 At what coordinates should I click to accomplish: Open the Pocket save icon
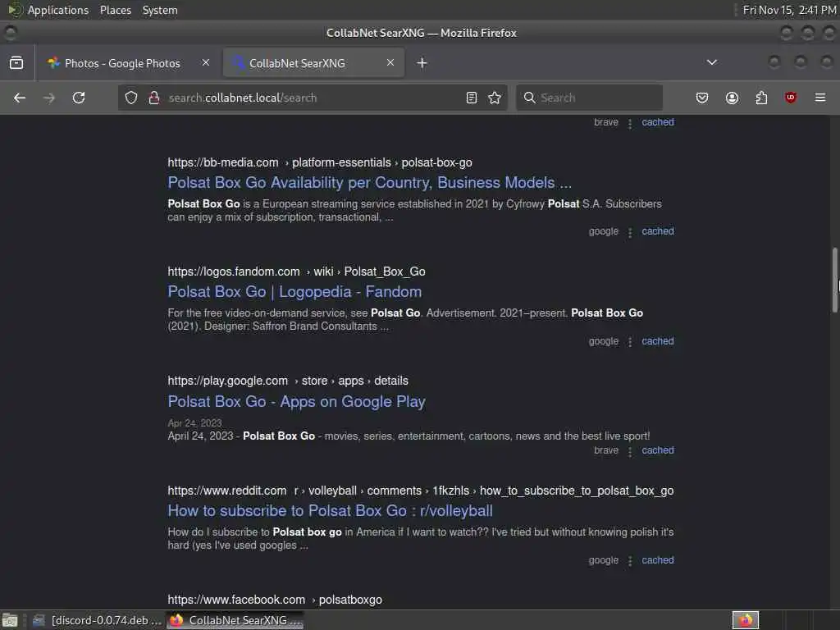702,98
